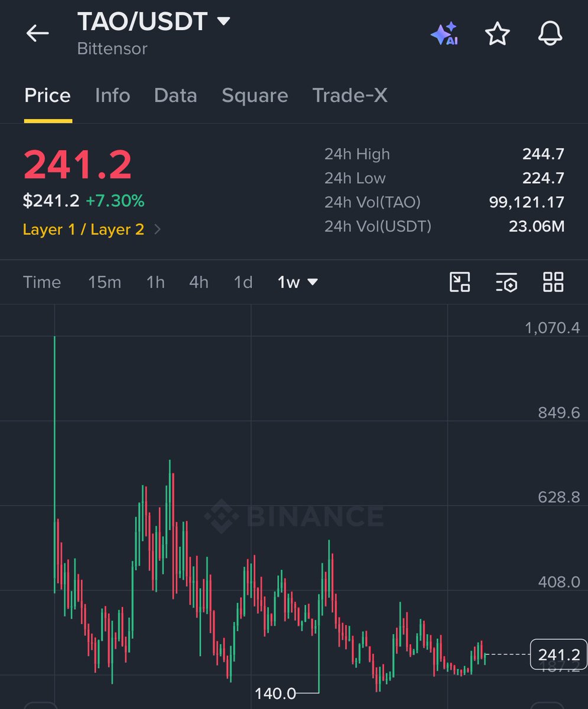The width and height of the screenshot is (588, 709).
Task: Open the Layer 1 / Layer 2 category link
Action: [x=83, y=229]
